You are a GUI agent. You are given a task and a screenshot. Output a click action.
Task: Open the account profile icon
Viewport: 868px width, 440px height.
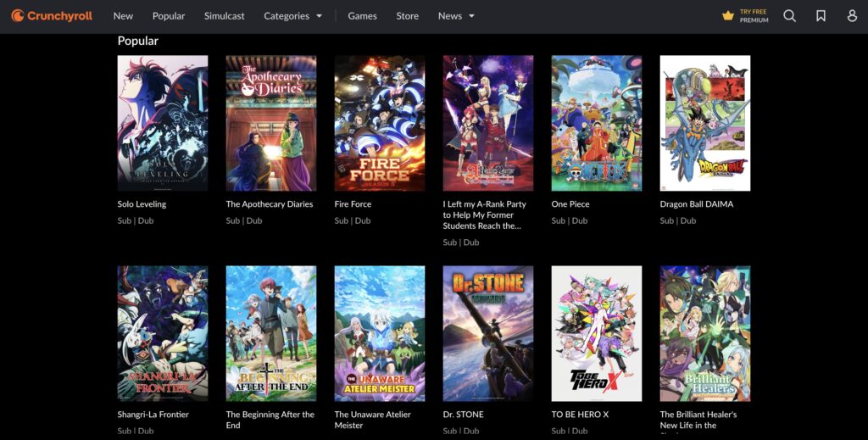852,16
